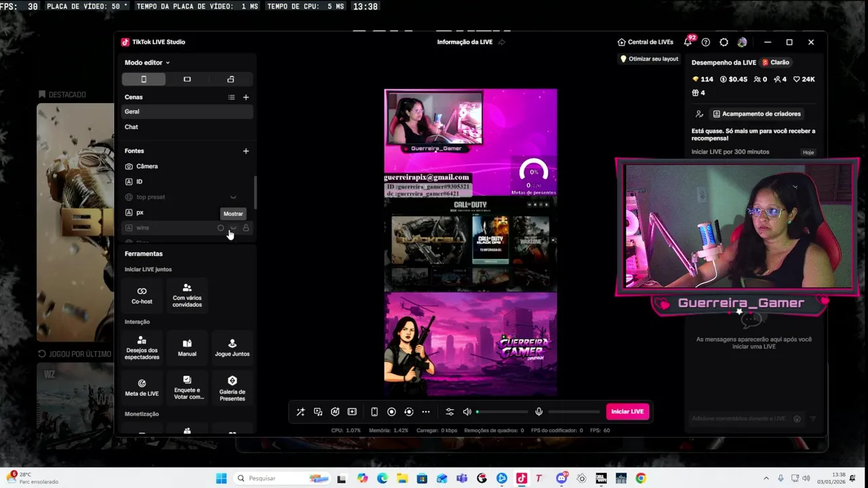Select the Chat scene
Viewport: 868px width, 488px height.
(187, 127)
